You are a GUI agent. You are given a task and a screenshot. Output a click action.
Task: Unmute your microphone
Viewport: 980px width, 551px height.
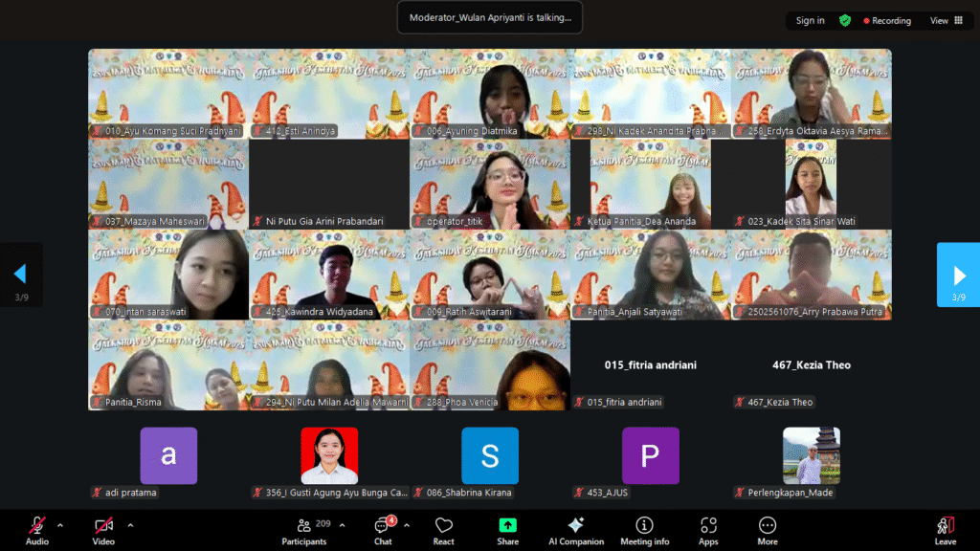click(36, 526)
